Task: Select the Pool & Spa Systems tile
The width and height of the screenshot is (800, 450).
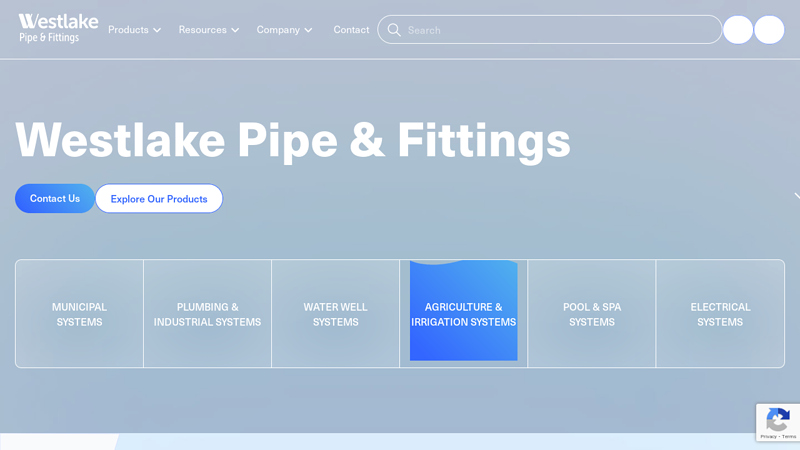Action: pyautogui.click(x=592, y=314)
